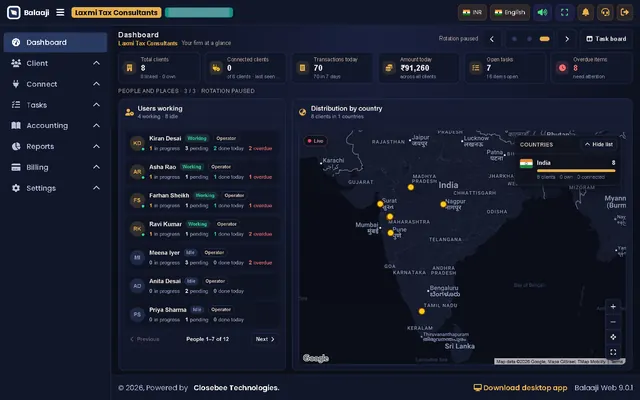Open the Tasks sidebar menu
This screenshot has height=400, width=640.
[55, 105]
